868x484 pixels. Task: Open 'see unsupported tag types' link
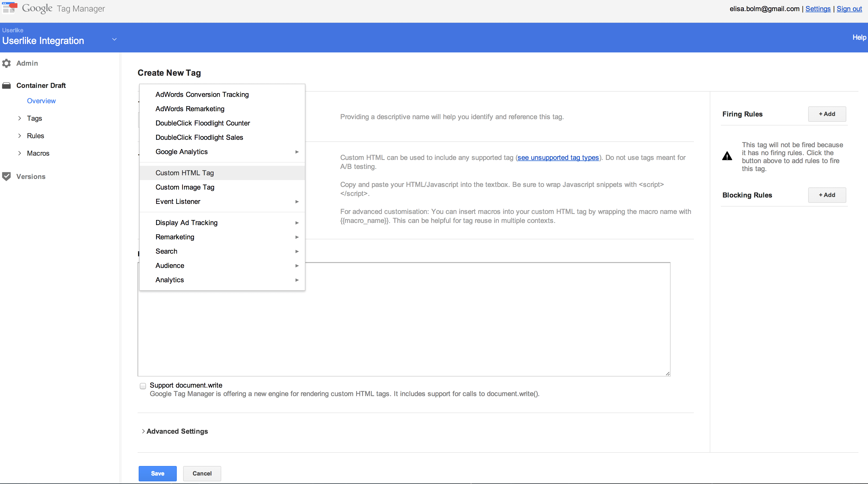point(558,158)
